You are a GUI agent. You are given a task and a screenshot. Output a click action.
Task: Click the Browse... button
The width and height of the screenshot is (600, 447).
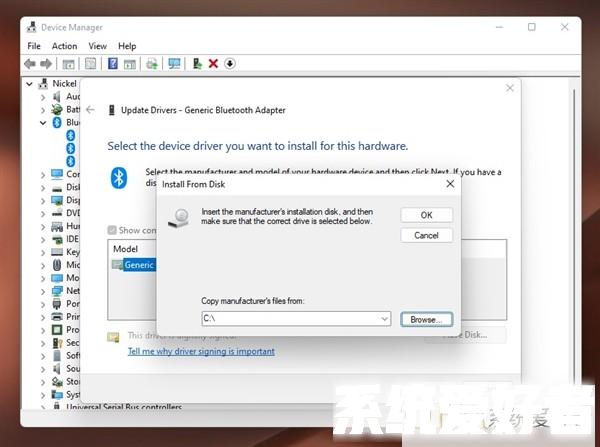[x=426, y=319]
